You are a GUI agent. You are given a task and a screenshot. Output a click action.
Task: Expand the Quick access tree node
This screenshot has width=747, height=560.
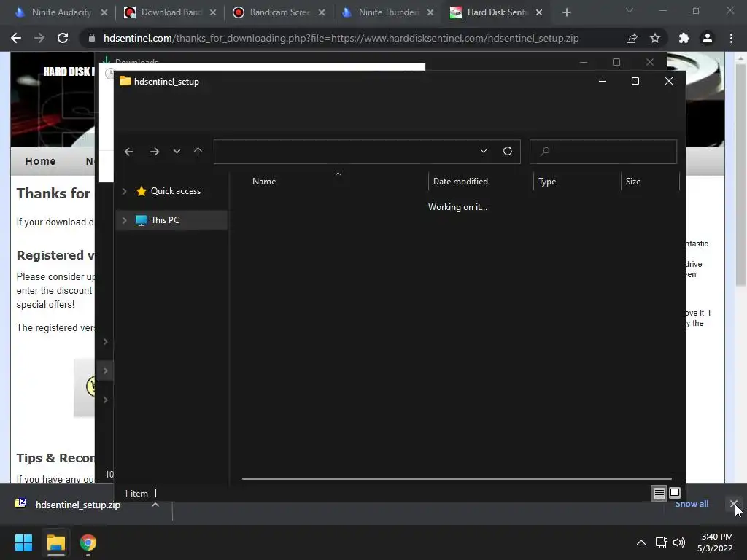[124, 191]
